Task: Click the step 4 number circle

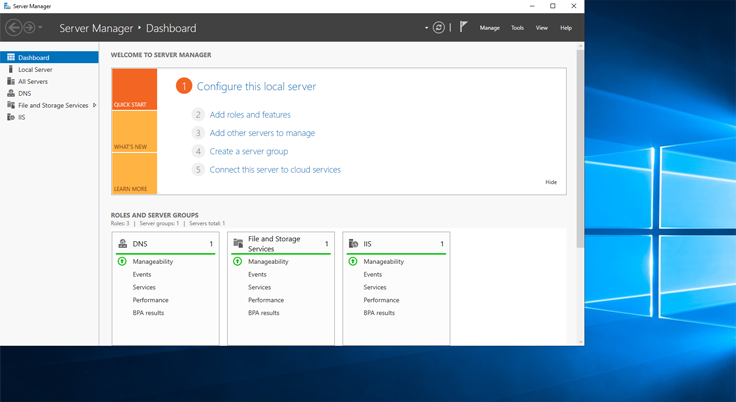Action: click(x=198, y=151)
